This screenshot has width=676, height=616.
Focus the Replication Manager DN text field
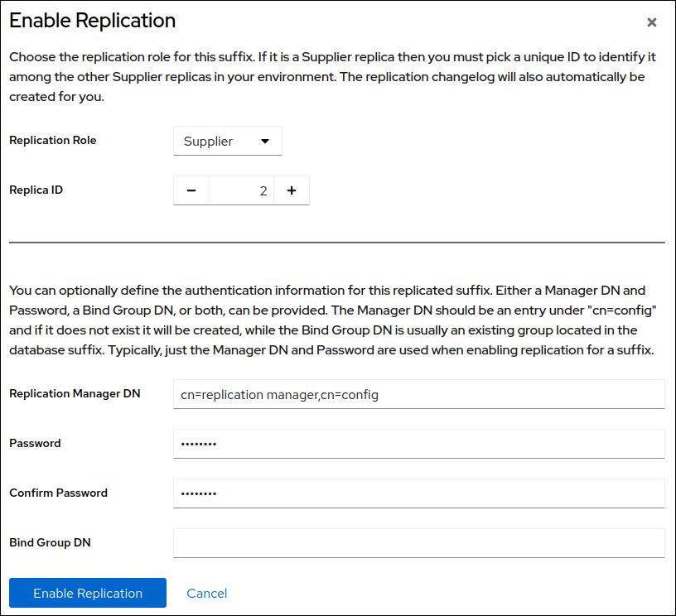click(418, 395)
